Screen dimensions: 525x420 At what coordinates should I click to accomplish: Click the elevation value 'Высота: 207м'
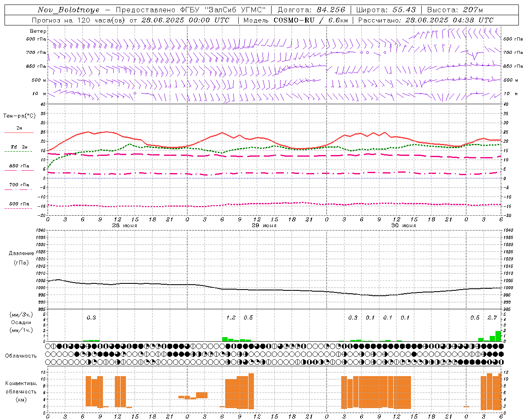[x=455, y=10]
